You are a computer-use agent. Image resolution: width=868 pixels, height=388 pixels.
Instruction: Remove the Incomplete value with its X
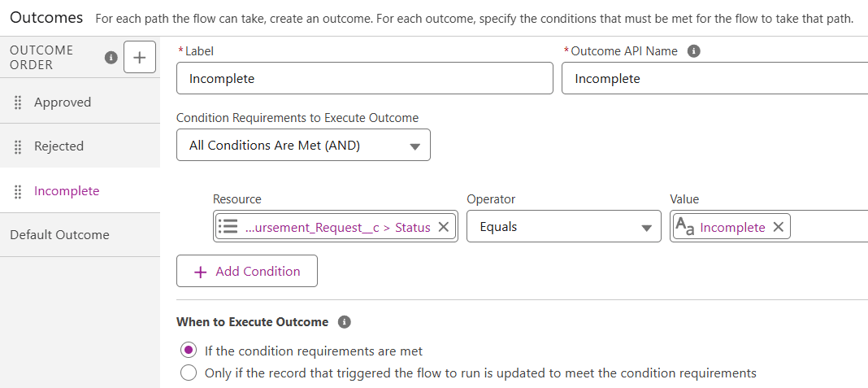pyautogui.click(x=778, y=227)
